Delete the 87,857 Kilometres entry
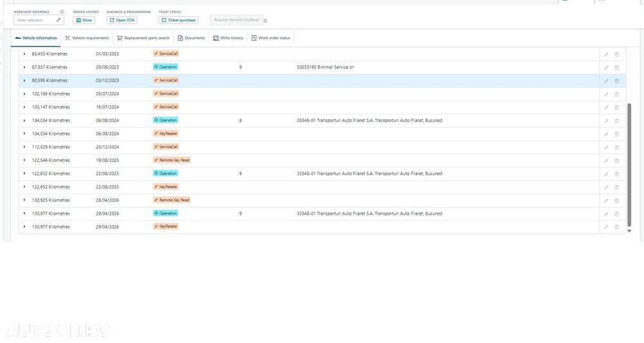 [x=616, y=68]
